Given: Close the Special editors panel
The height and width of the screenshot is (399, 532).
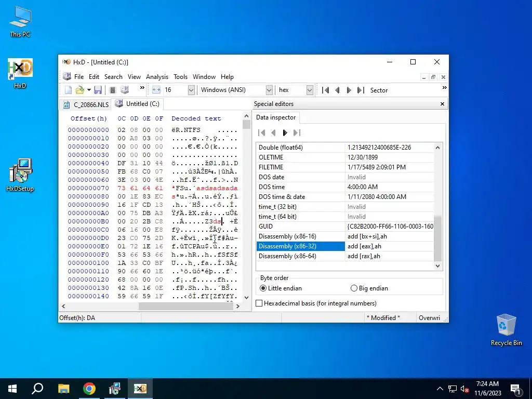Looking at the screenshot, I should (442, 104).
